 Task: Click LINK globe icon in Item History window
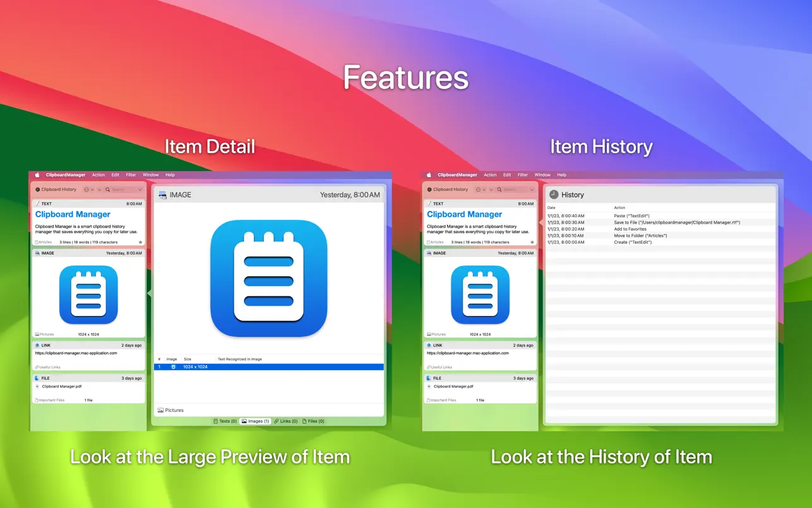tap(429, 345)
